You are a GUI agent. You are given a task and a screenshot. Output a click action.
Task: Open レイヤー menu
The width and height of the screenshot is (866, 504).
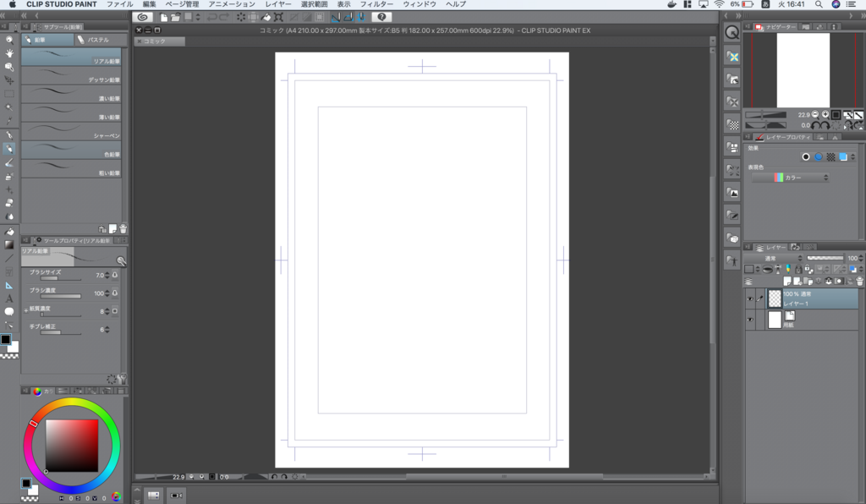277,4
